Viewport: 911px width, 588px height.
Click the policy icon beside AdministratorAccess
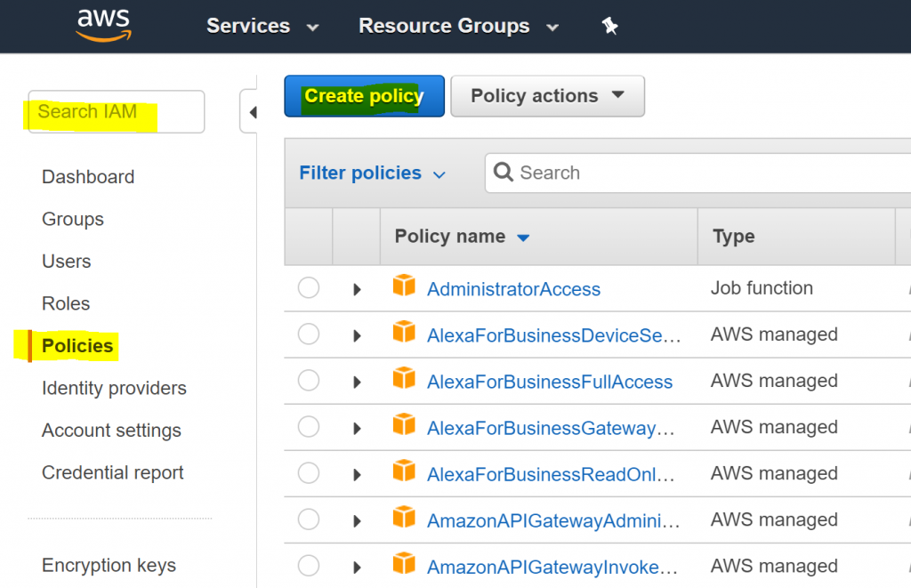[404, 286]
